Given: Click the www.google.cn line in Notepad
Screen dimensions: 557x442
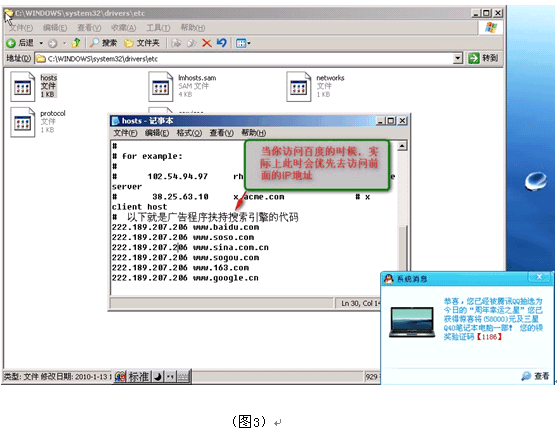Looking at the screenshot, I should point(185,278).
